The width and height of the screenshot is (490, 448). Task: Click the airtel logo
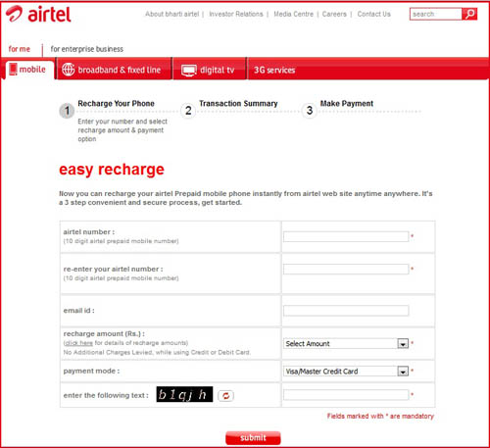coord(38,15)
